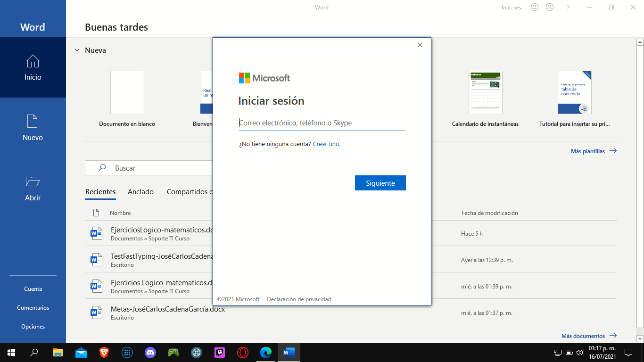Viewport: 644px width, 362px height.
Task: Click the vertical scrollbar up arrow
Action: click(x=640, y=42)
